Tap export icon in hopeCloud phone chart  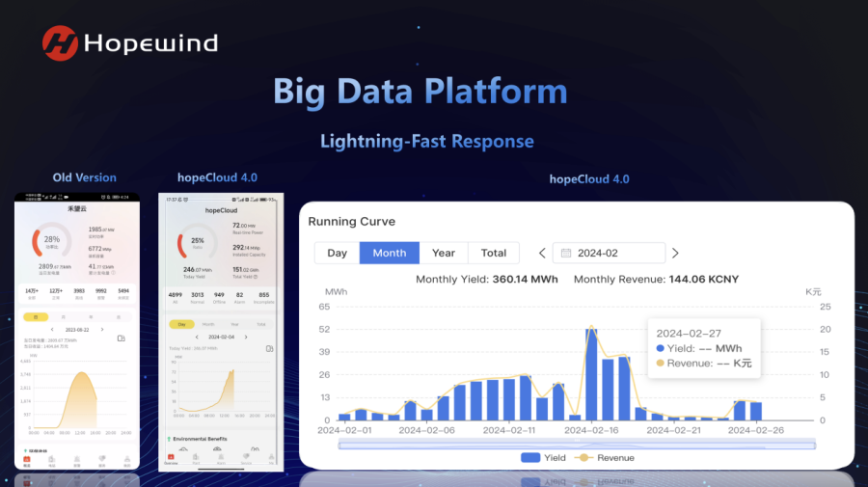[268, 347]
